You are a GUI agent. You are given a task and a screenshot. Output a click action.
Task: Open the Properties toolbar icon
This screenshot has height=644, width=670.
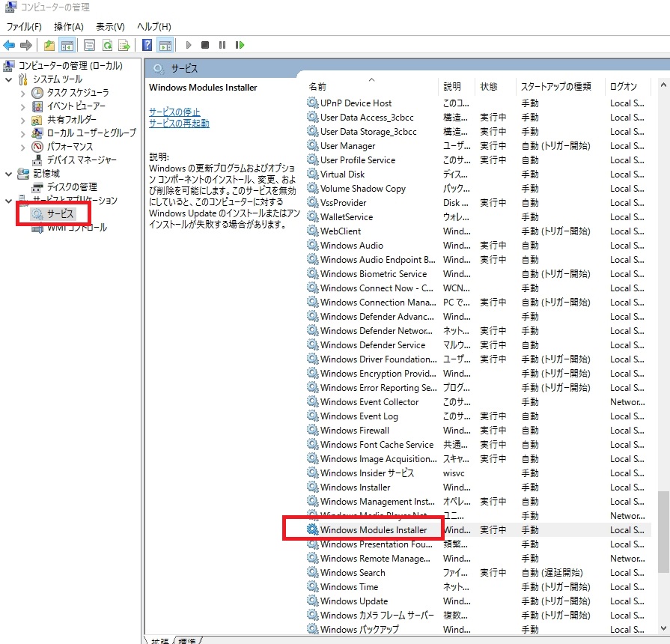[x=89, y=45]
